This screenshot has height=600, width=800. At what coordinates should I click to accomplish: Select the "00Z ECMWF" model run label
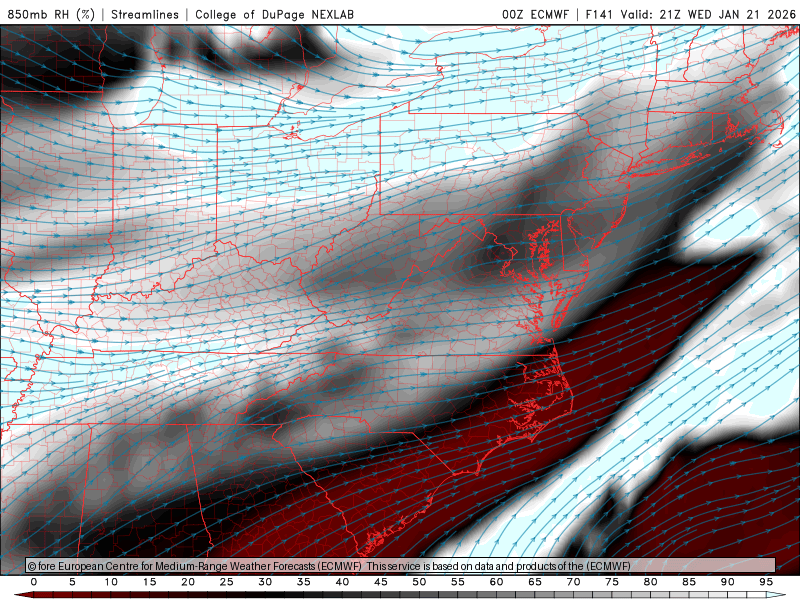(x=535, y=14)
